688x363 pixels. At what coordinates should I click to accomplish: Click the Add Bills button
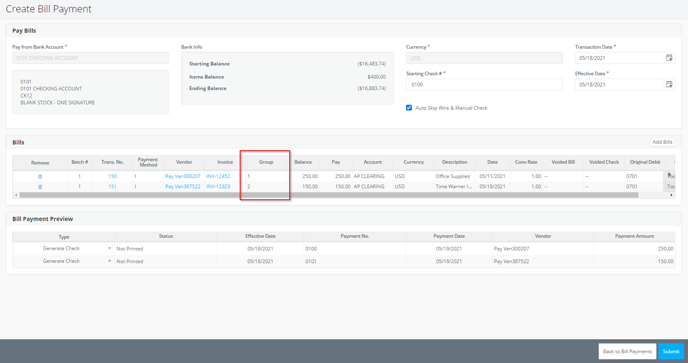click(x=662, y=142)
